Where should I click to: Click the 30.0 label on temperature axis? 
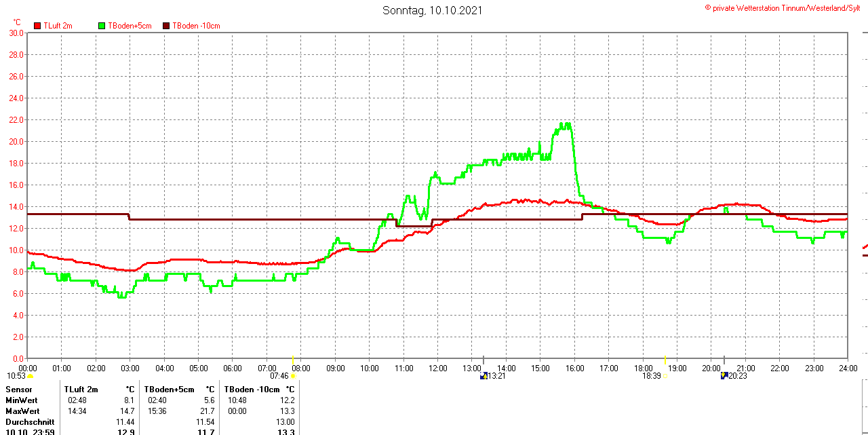click(x=16, y=33)
